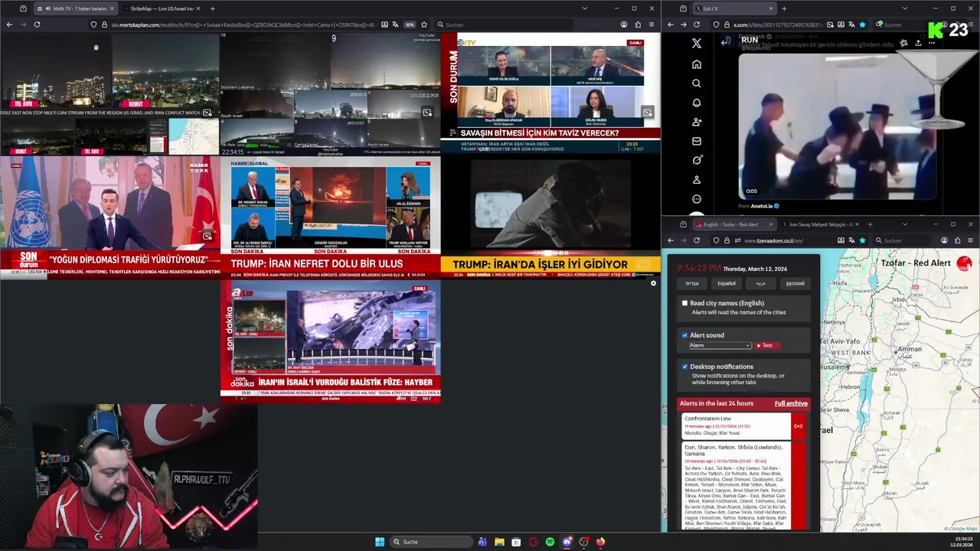
Task: Close the StrikeMap tab
Action: (x=198, y=8)
